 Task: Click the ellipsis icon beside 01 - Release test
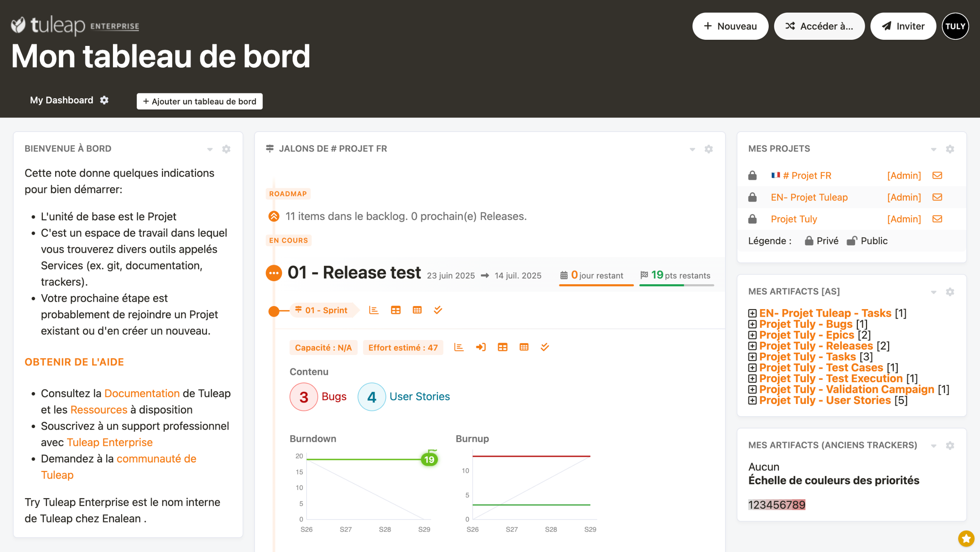[274, 273]
